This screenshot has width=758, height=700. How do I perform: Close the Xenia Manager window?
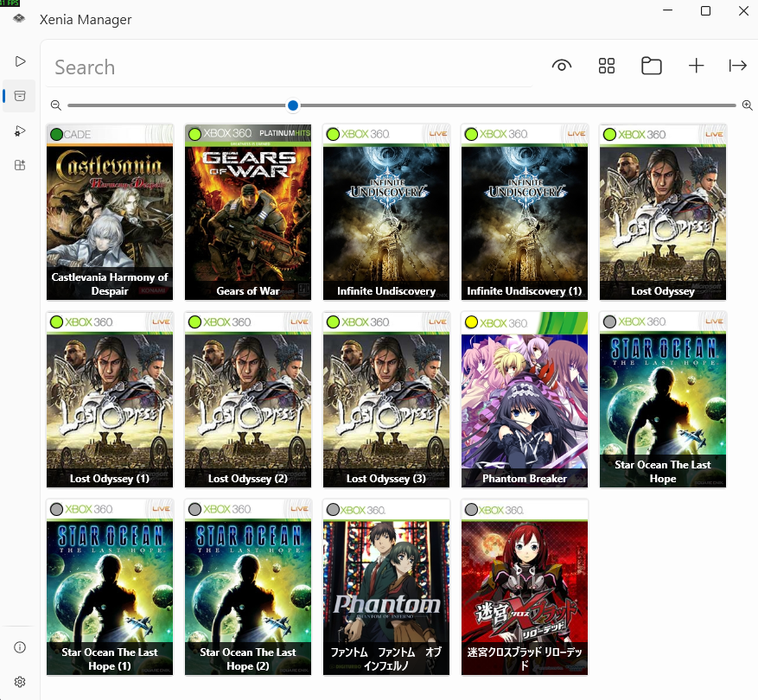click(x=743, y=10)
